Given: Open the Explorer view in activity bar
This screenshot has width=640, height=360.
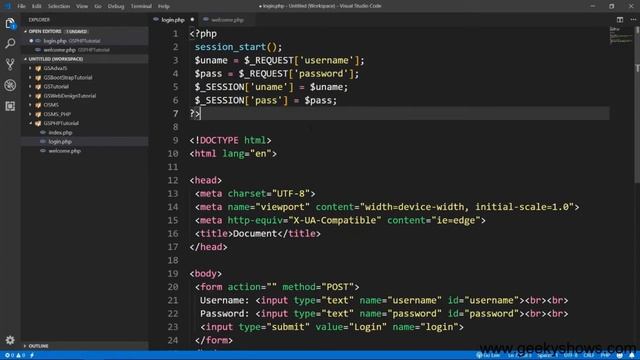Looking at the screenshot, I should click(10, 23).
